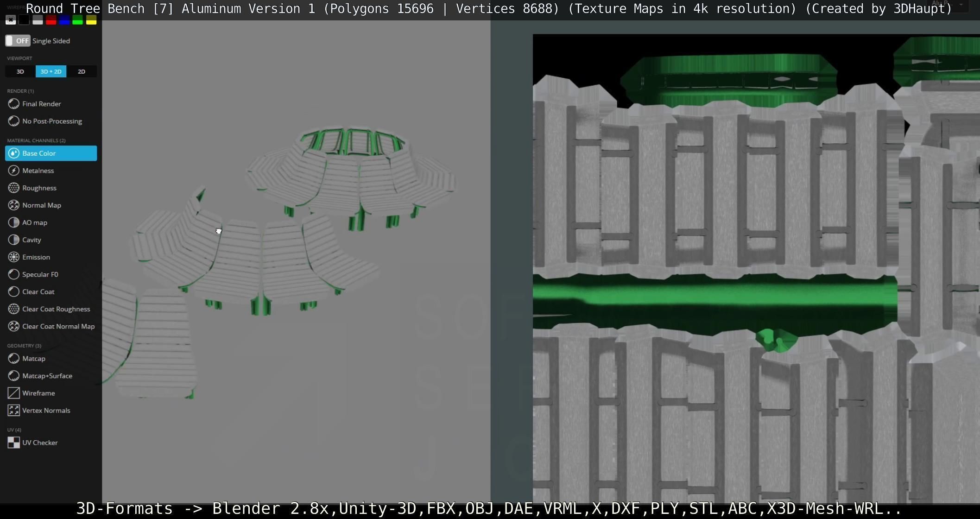Click the Wireframe geometry icon

pyautogui.click(x=14, y=393)
